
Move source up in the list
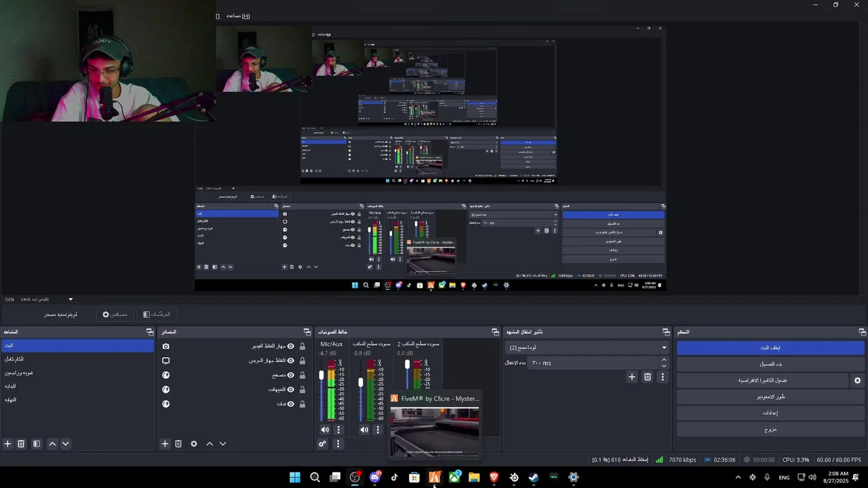pyautogui.click(x=210, y=444)
